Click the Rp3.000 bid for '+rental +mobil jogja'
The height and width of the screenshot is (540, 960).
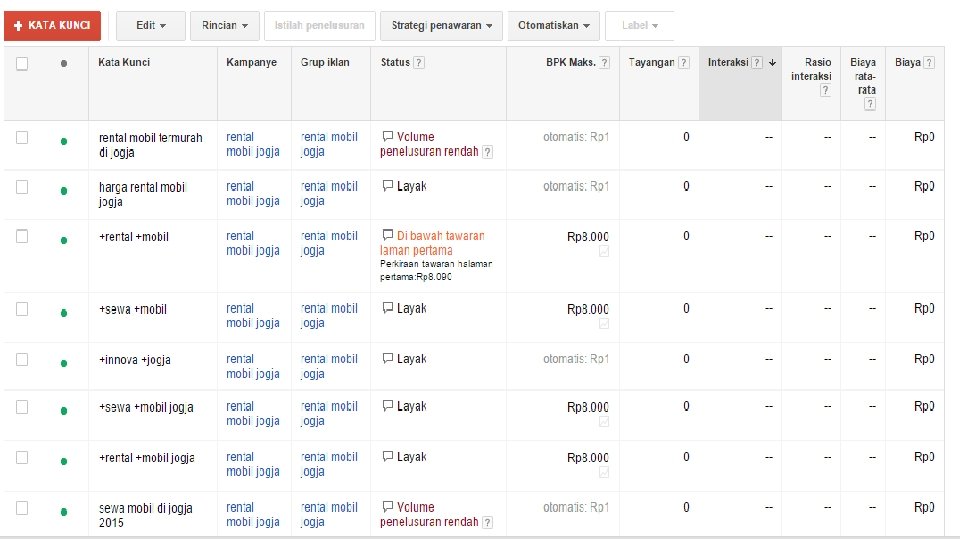[x=587, y=457]
